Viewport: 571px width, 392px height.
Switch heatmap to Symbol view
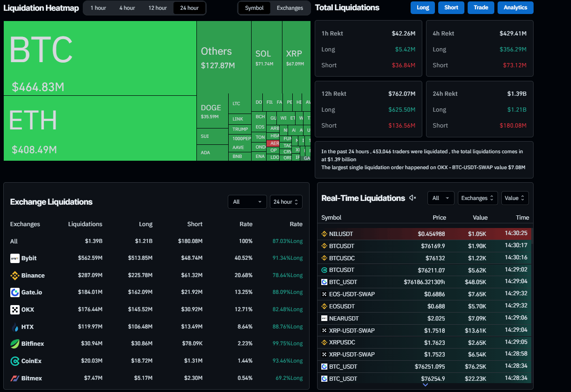(x=254, y=8)
